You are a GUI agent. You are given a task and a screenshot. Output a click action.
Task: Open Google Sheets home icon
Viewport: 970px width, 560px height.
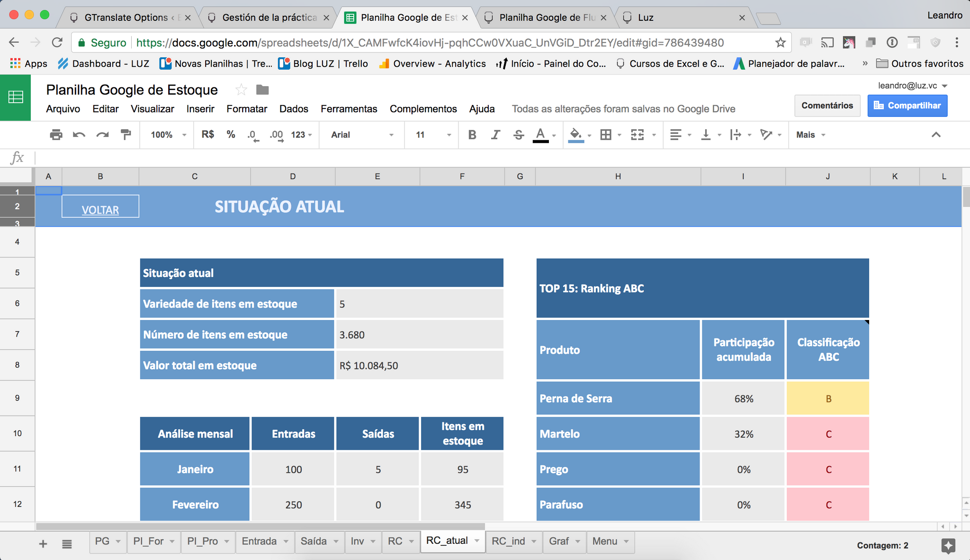tap(16, 97)
